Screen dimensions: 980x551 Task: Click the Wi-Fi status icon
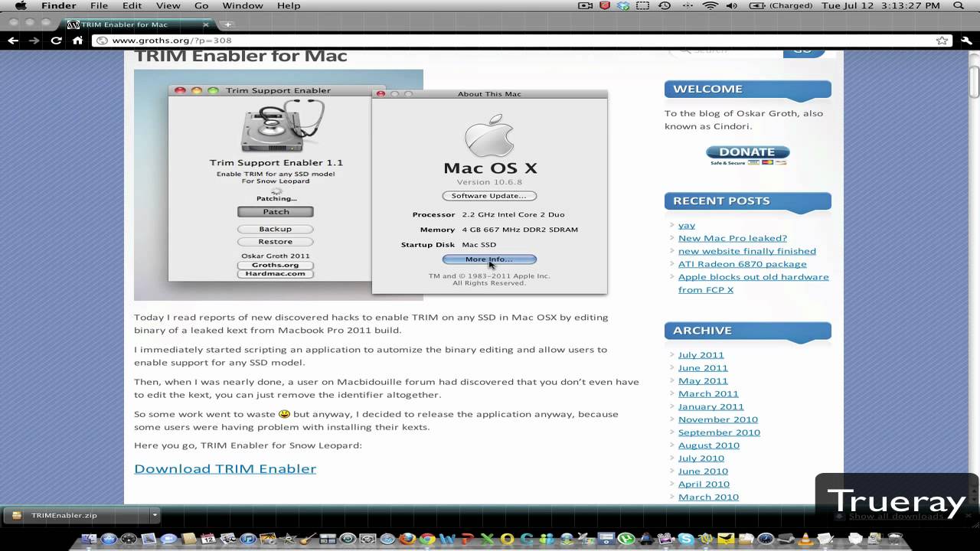pos(710,5)
